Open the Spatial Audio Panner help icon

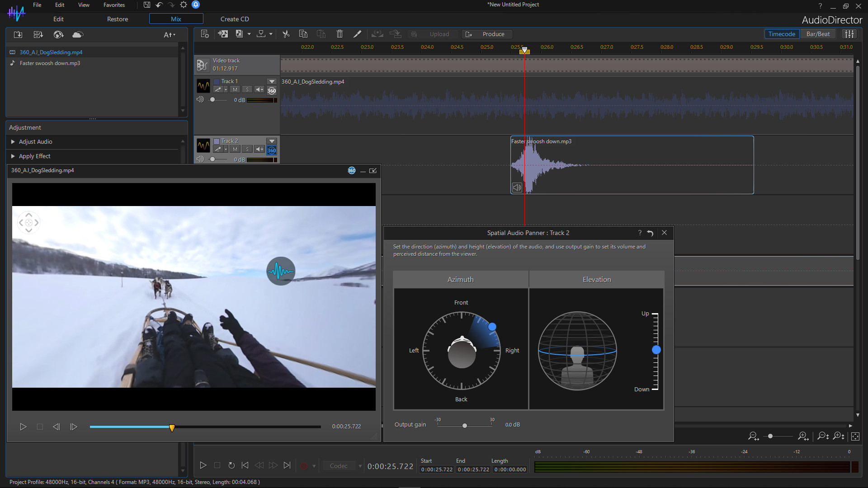(640, 233)
